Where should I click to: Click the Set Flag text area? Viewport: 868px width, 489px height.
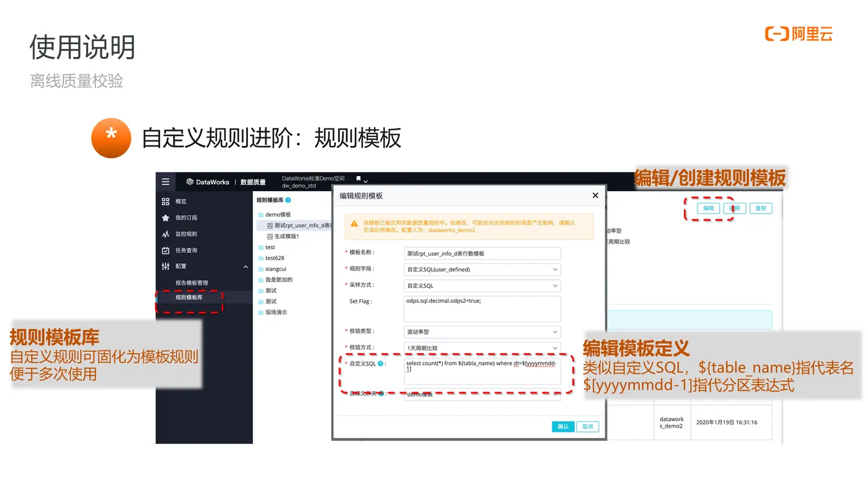tap(482, 308)
